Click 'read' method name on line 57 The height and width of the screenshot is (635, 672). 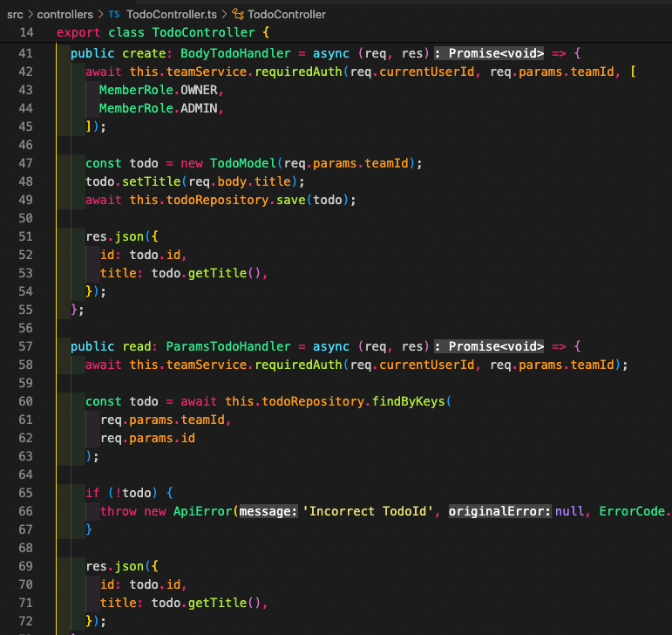point(137,346)
